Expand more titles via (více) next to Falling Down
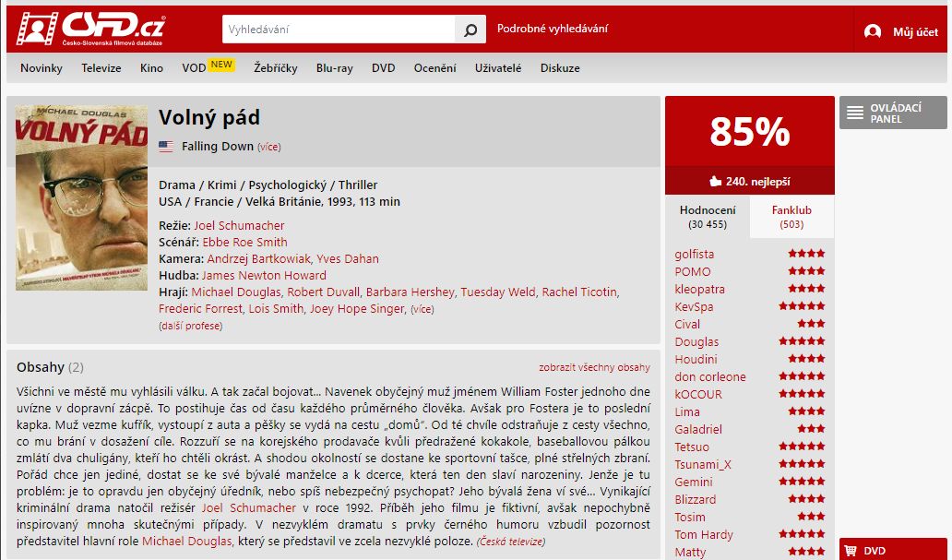The image size is (952, 560). 269,147
